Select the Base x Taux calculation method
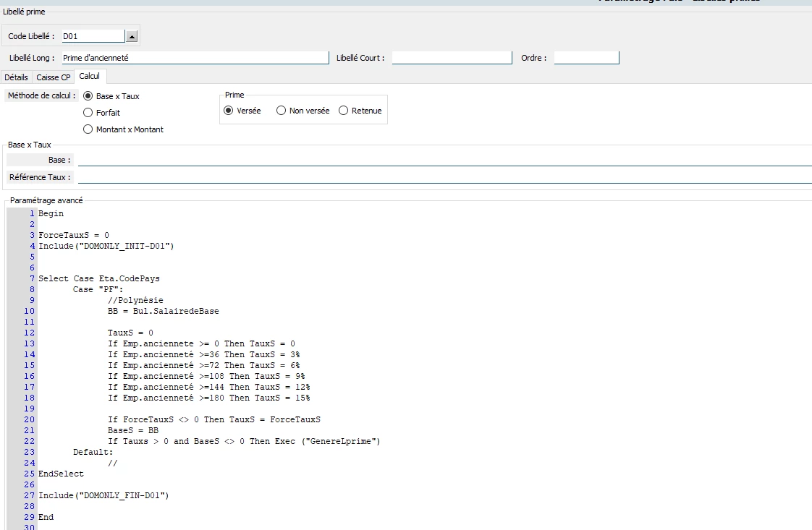Image resolution: width=812 pixels, height=530 pixels. point(111,96)
